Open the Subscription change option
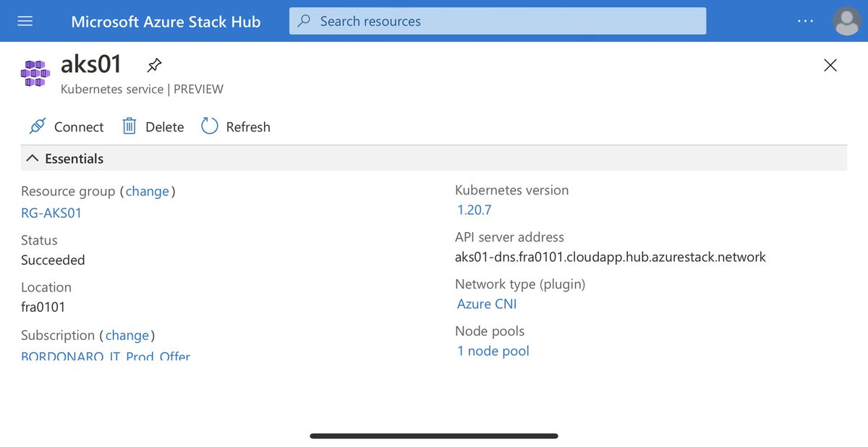The image size is (868, 447). tap(128, 335)
